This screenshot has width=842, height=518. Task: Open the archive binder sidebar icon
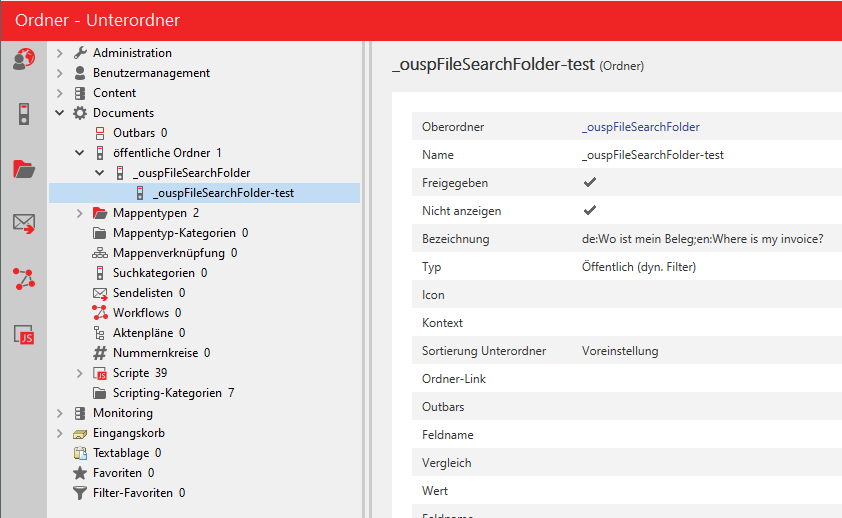tap(24, 114)
